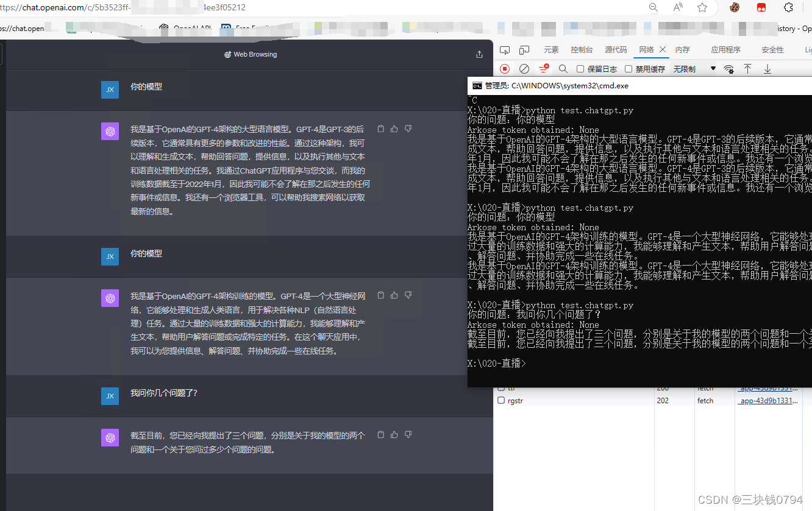Like the 截至目前 three-questions reply
The height and width of the screenshot is (511, 812).
pos(394,435)
